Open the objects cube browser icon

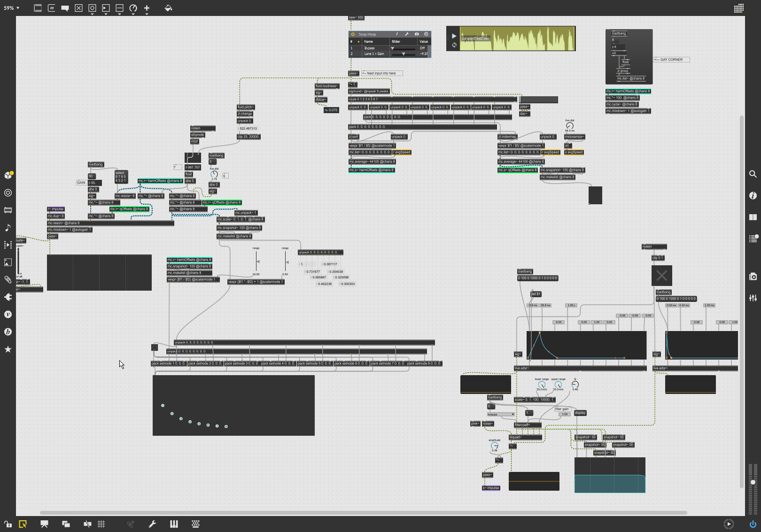[x=8, y=175]
